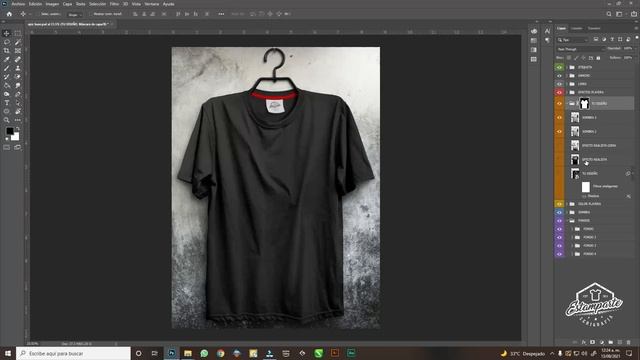Select the Magic Wand tool
This screenshot has height=360, width=640.
(18, 42)
